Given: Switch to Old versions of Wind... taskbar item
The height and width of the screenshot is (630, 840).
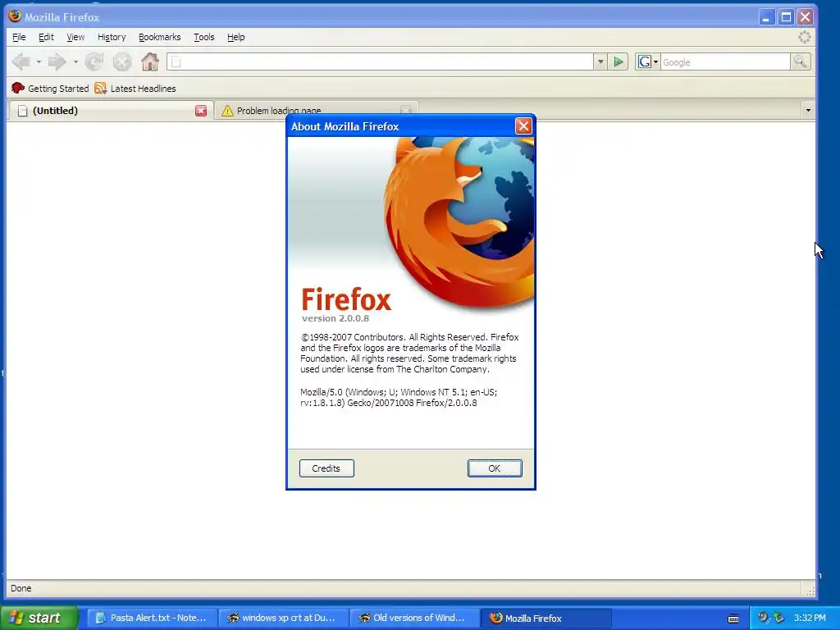Looking at the screenshot, I should [415, 618].
